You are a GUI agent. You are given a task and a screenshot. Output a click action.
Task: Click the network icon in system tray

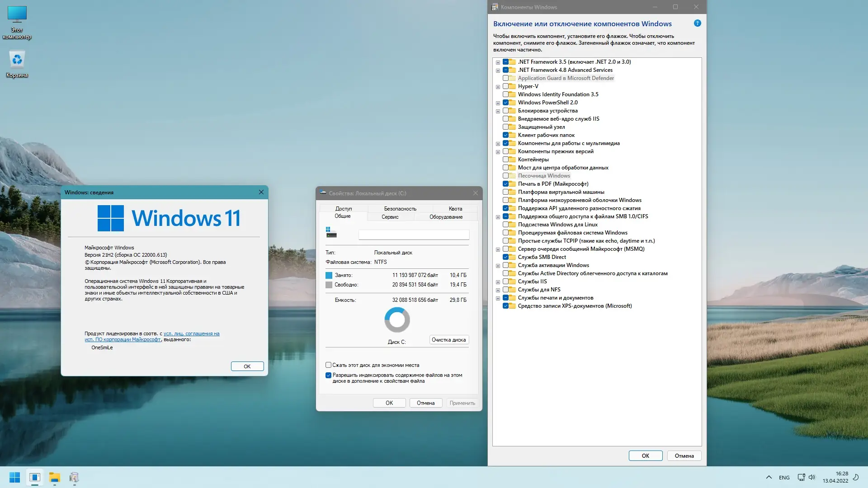[801, 477]
